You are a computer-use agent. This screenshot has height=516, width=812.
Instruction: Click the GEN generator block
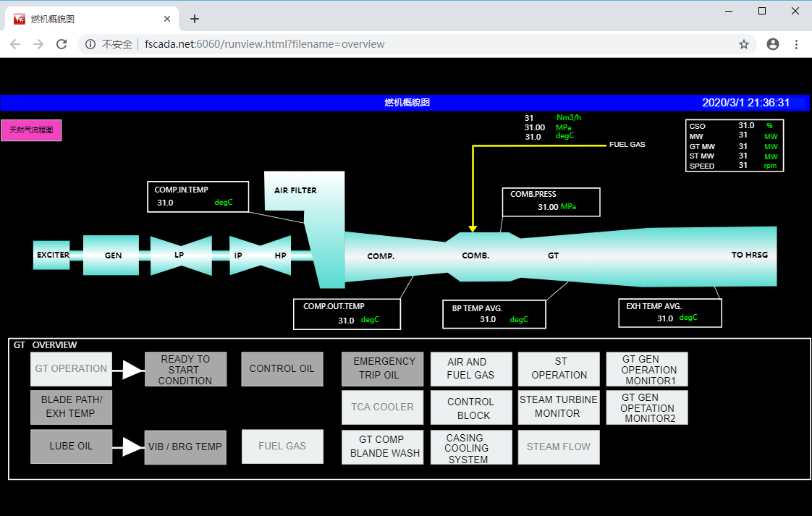pos(111,255)
